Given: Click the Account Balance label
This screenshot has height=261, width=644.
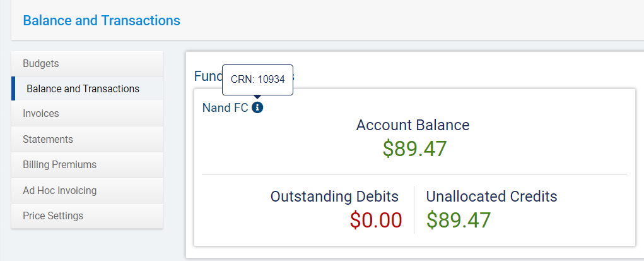Looking at the screenshot, I should pyautogui.click(x=413, y=125).
